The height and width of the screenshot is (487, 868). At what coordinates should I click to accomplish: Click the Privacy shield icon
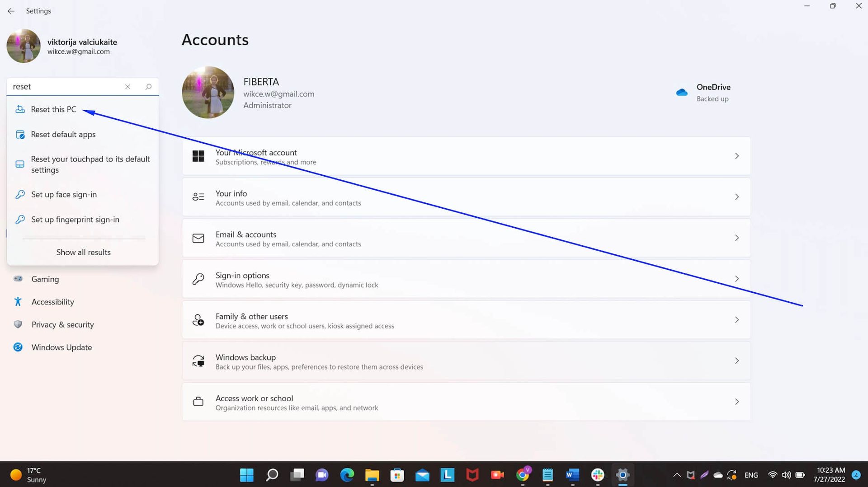tap(18, 324)
